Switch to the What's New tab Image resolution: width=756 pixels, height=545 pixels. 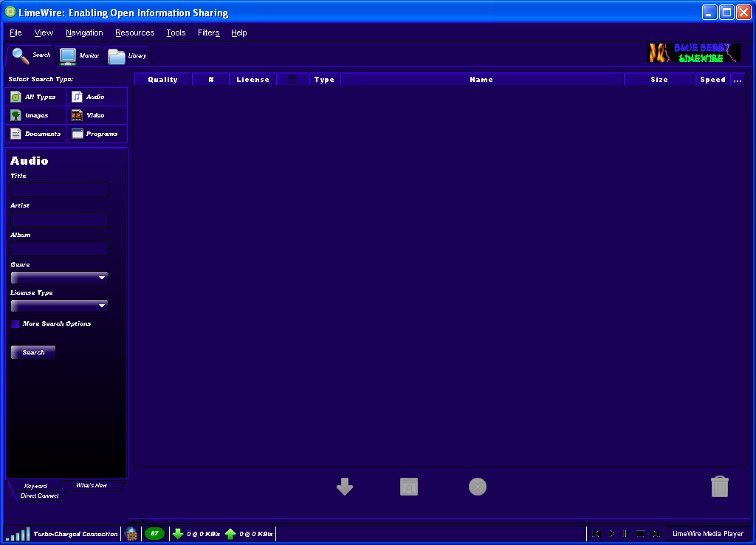click(x=92, y=485)
